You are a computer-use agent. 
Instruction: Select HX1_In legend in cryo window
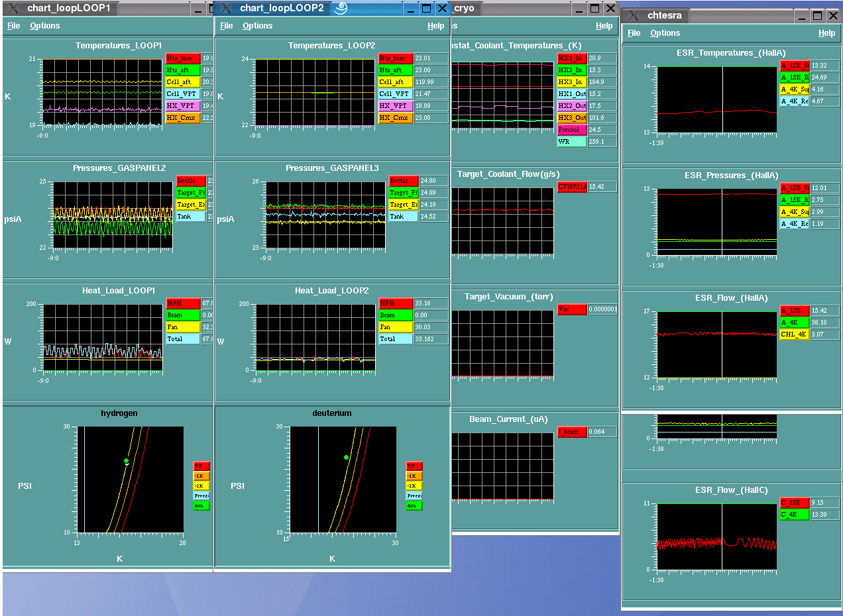coord(572,58)
